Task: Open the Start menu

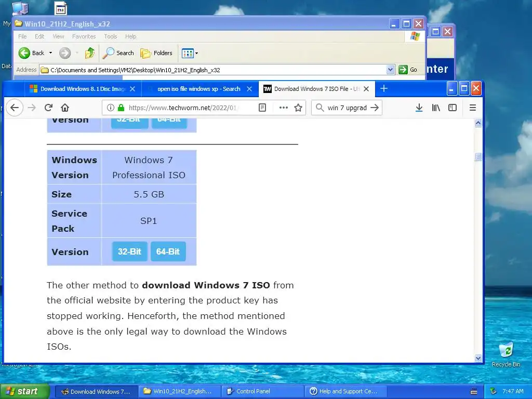Action: (24, 392)
